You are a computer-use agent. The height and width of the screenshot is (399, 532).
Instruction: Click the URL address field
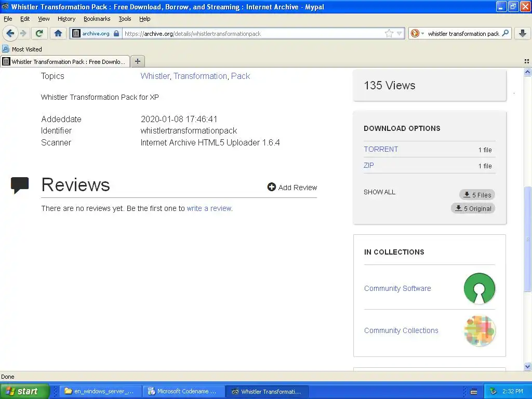[x=253, y=34]
